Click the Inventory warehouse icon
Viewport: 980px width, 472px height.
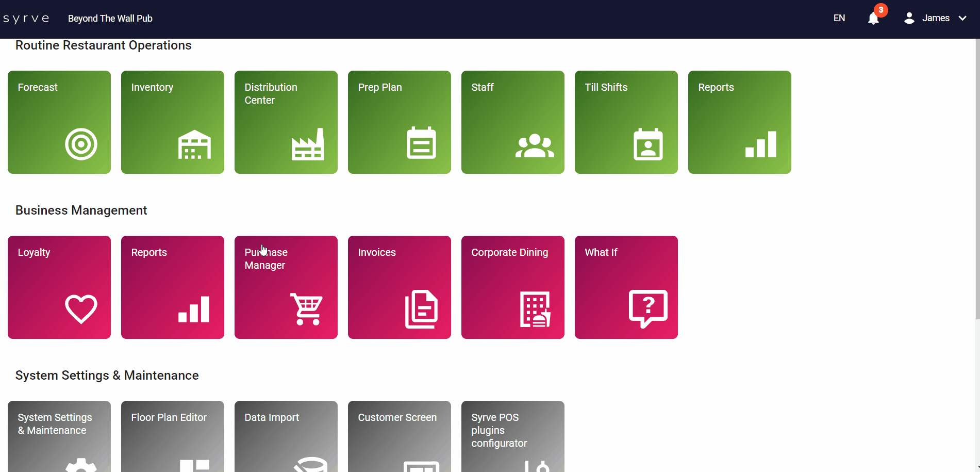point(194,144)
